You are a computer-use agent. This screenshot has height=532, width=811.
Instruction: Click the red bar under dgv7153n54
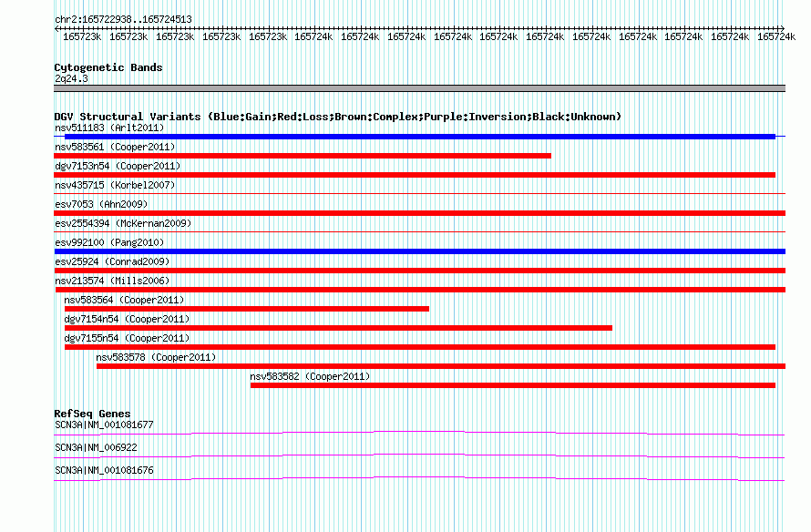click(x=415, y=175)
